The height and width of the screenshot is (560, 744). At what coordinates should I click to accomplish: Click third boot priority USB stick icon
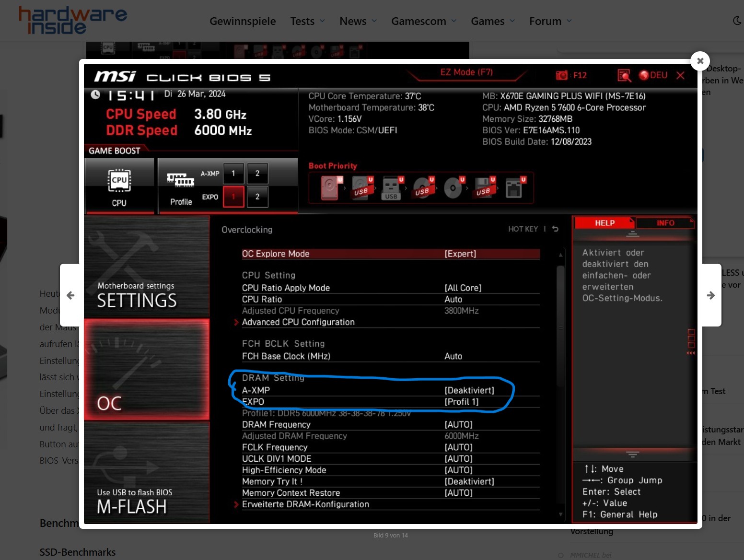coord(392,188)
